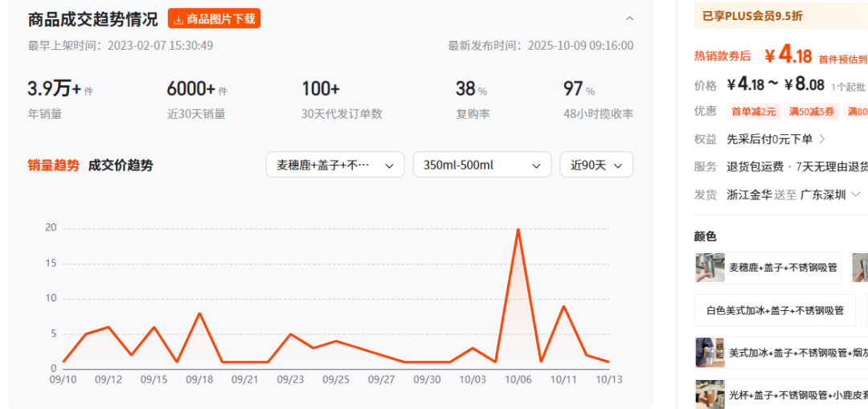
Task: Click the 10/11 data point on chart
Action: tap(563, 306)
